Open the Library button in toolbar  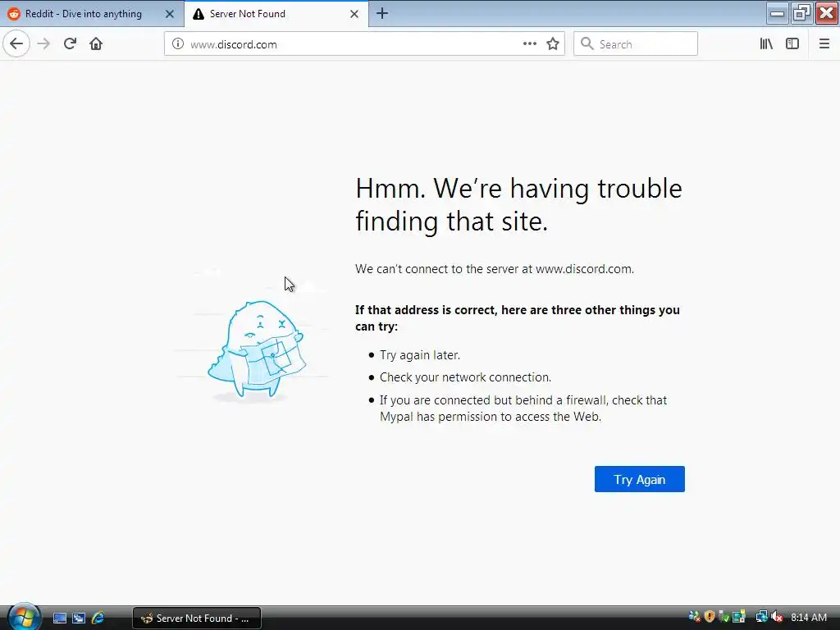point(766,44)
